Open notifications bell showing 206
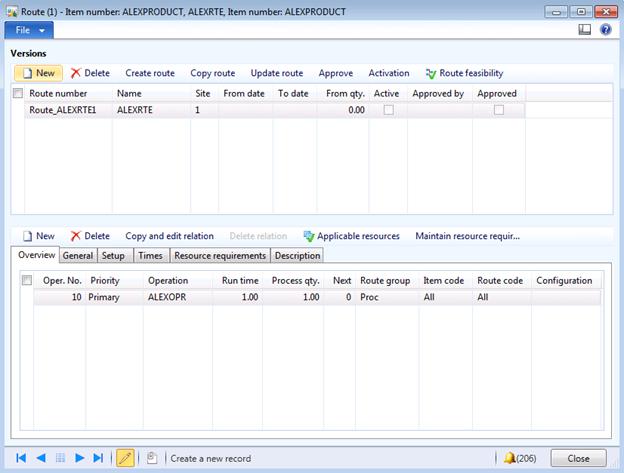This screenshot has width=624, height=473. (520, 458)
